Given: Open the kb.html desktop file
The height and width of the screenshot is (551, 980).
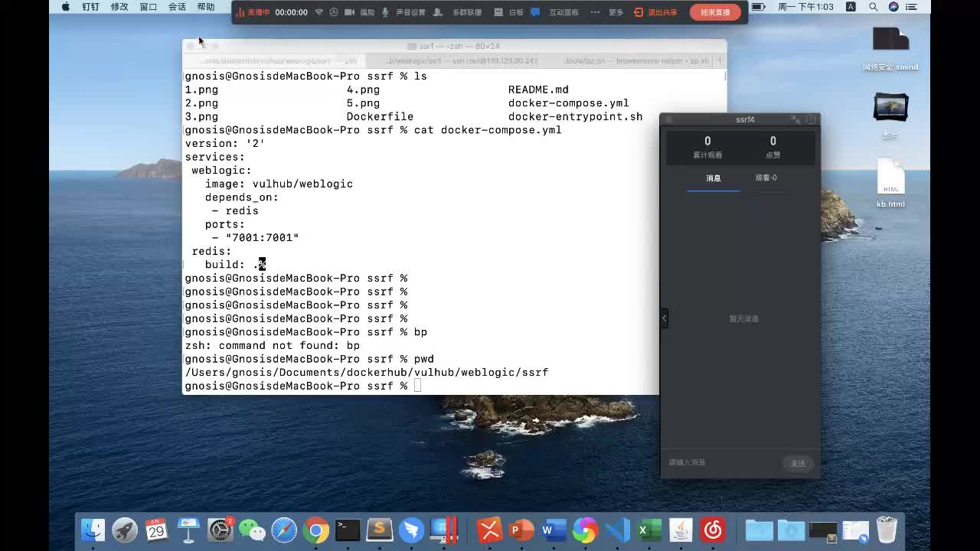Looking at the screenshot, I should 890,183.
